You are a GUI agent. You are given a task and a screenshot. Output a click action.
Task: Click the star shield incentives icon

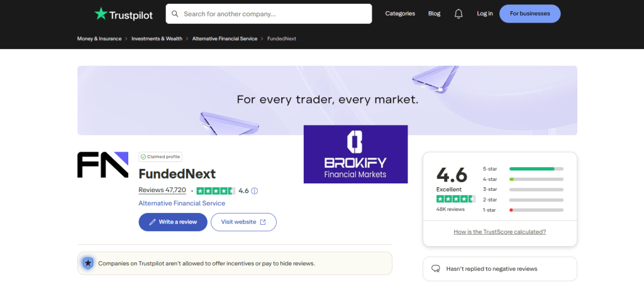click(x=89, y=263)
